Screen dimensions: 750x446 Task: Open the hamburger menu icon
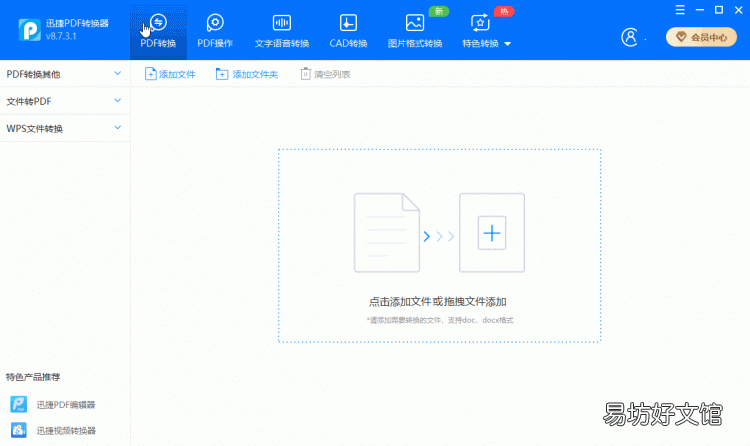pos(680,10)
